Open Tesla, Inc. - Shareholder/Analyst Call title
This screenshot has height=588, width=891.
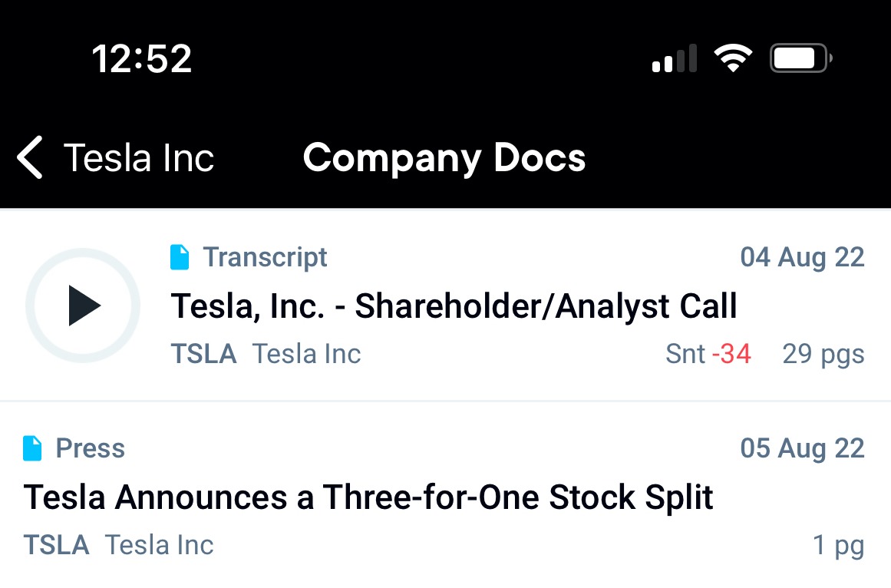tap(454, 306)
